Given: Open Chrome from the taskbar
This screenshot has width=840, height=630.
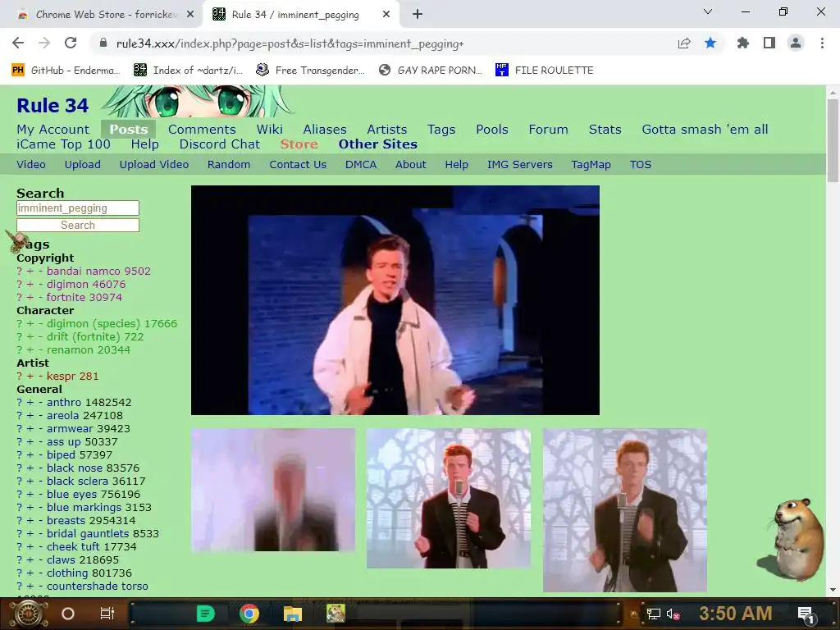Looking at the screenshot, I should pyautogui.click(x=249, y=614).
